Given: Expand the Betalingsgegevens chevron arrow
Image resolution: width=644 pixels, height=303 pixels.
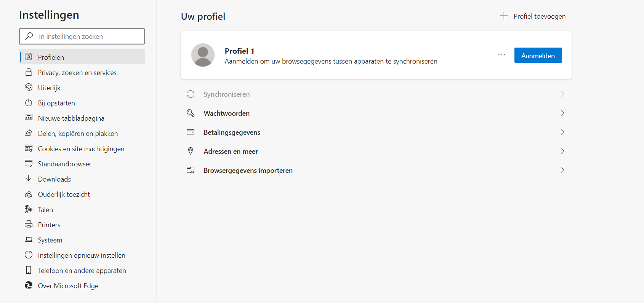Looking at the screenshot, I should [x=562, y=132].
